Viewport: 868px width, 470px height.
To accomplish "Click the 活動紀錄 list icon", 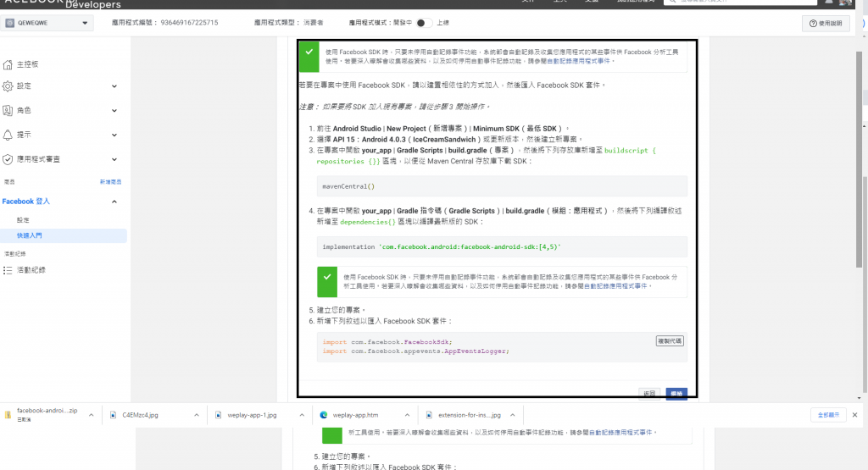I will (x=8, y=270).
